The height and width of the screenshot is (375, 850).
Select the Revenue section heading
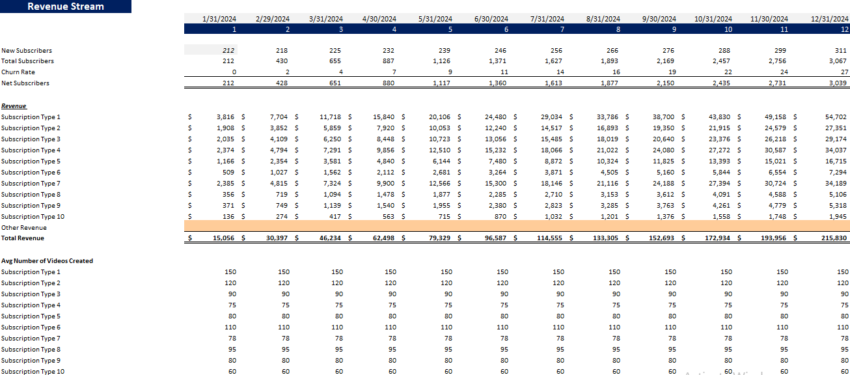(14, 106)
